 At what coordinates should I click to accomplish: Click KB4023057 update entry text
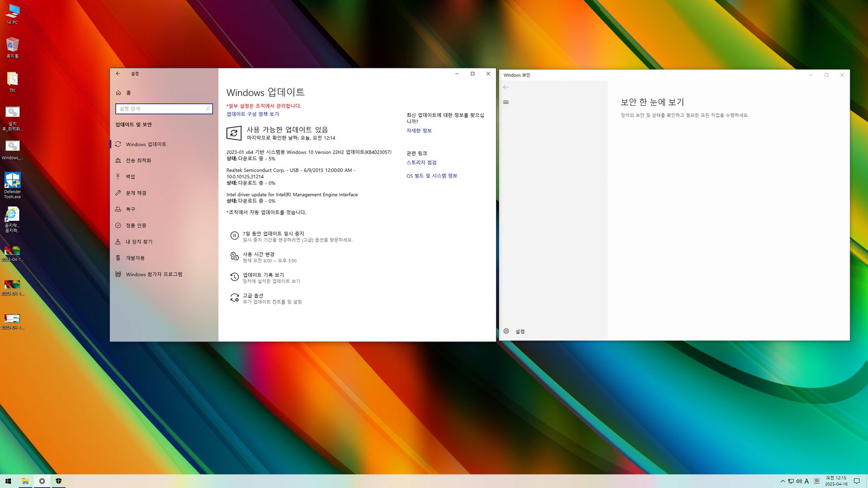coord(309,152)
